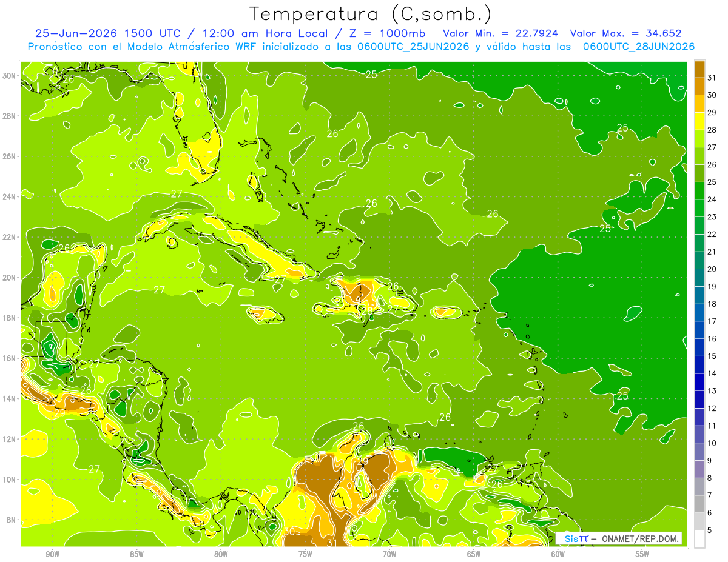Click the '10N' latitude axis label
The width and height of the screenshot is (728, 562).
(10, 479)
